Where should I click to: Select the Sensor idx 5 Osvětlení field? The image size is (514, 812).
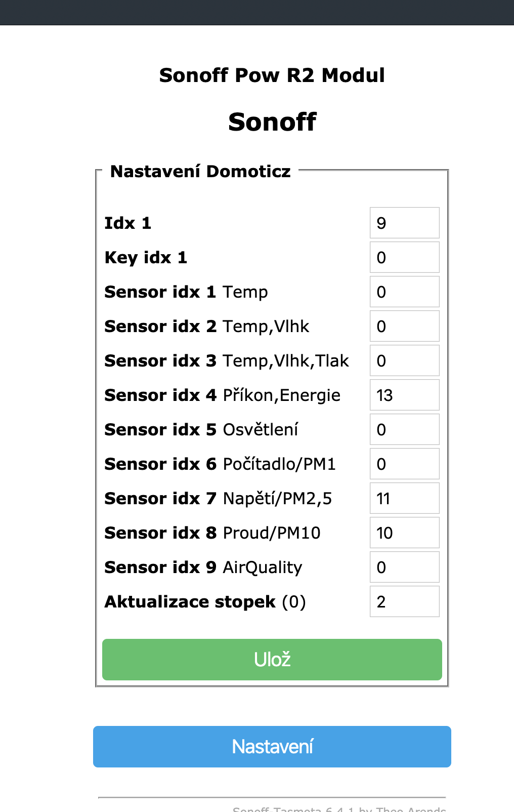(x=404, y=429)
